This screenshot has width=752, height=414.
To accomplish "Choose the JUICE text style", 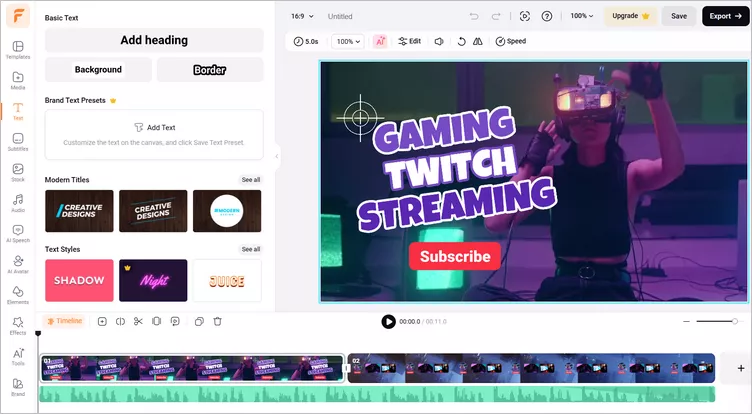I will coord(227,280).
